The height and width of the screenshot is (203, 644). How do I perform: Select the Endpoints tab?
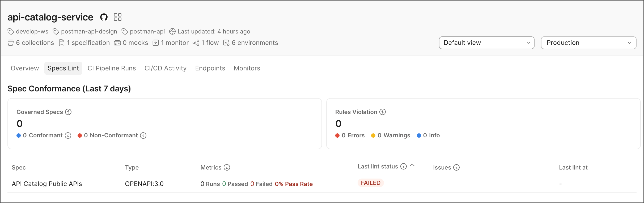pyautogui.click(x=210, y=68)
